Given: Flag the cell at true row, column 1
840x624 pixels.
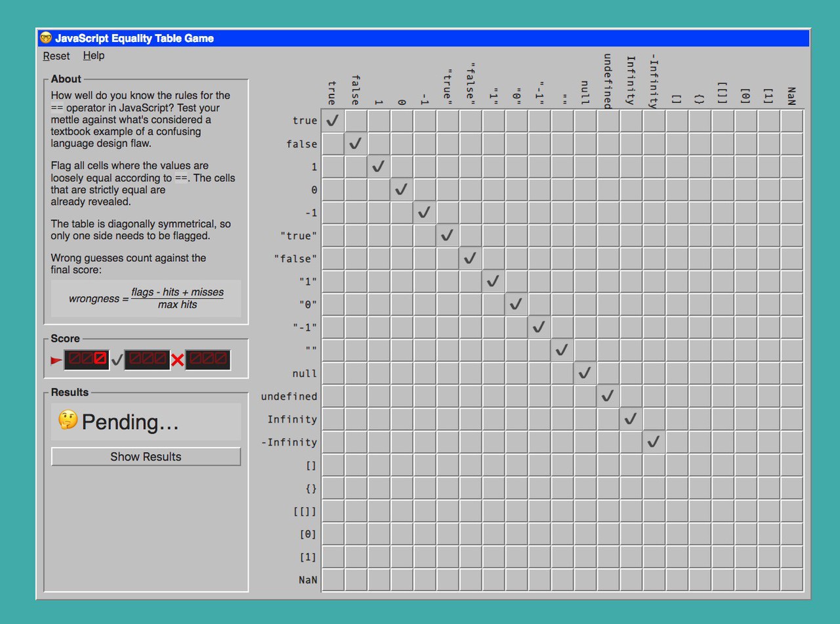Looking at the screenshot, I should pos(379,121).
